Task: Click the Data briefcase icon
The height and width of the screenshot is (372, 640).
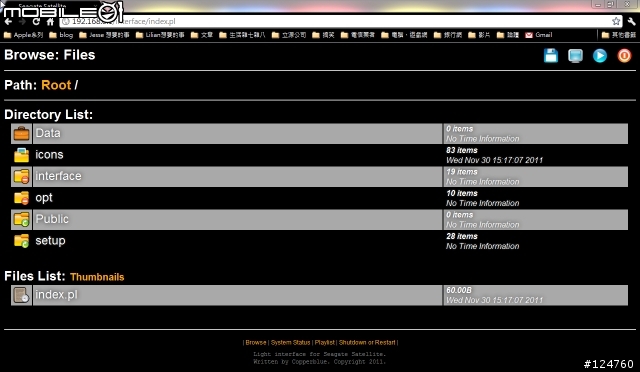Action: [x=21, y=134]
